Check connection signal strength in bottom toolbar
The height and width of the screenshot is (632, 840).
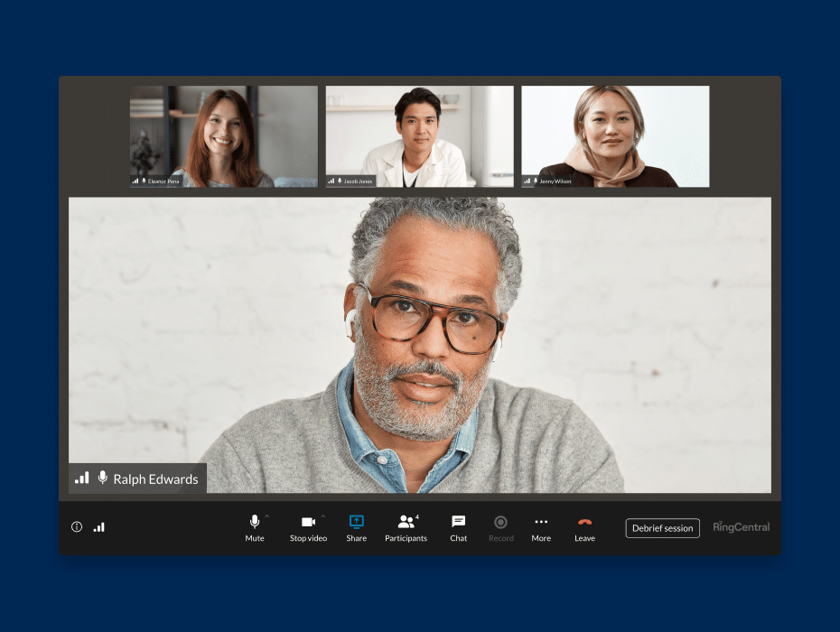point(99,527)
